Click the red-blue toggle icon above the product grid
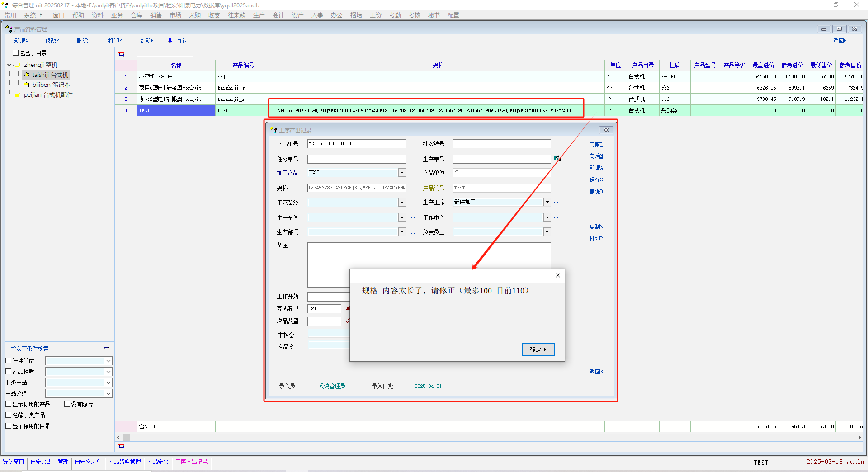The image size is (868, 472). tap(121, 54)
